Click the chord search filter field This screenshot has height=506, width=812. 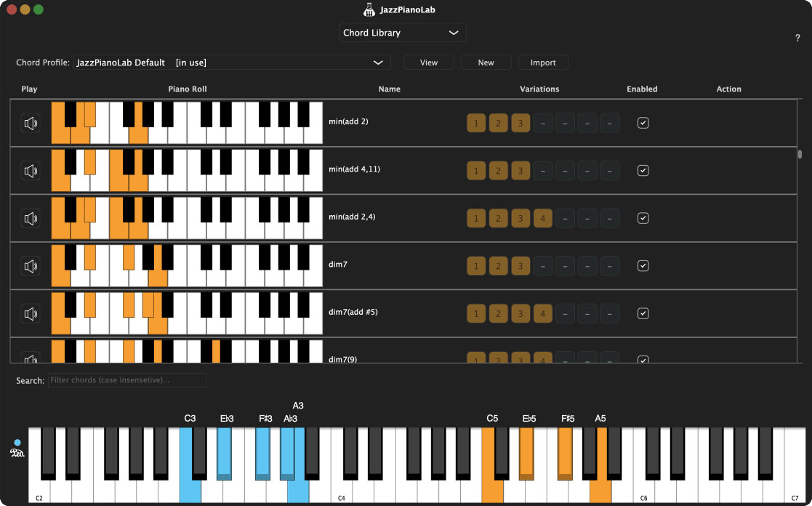(127, 380)
